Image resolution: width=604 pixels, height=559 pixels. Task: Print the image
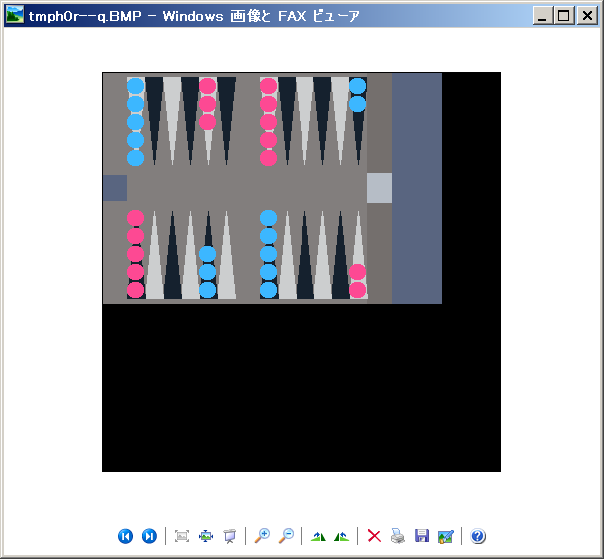(x=398, y=536)
